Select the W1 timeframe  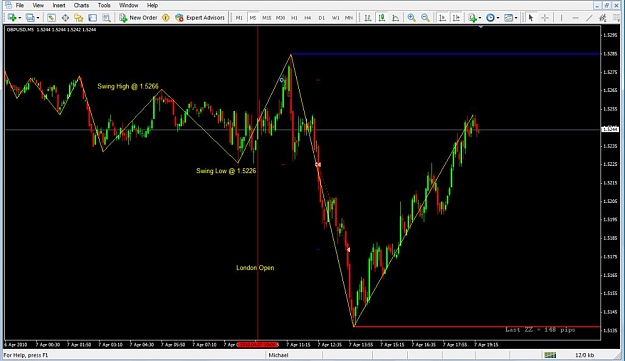click(x=336, y=18)
